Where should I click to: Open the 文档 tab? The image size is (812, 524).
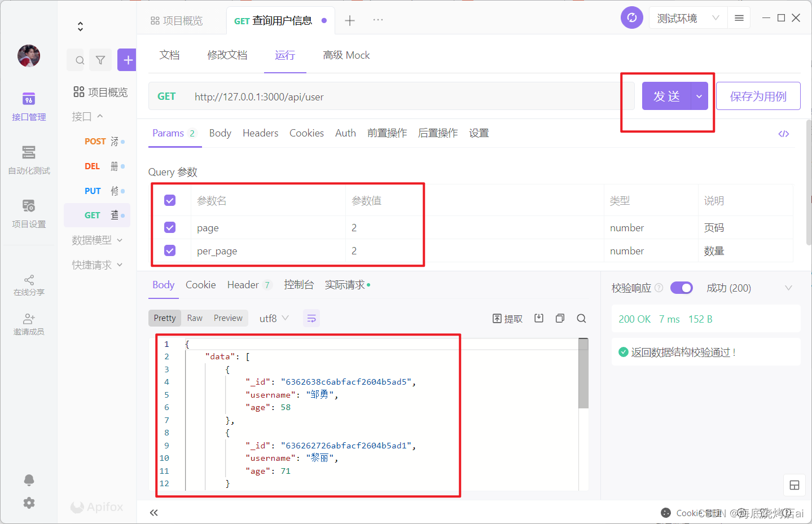169,55
